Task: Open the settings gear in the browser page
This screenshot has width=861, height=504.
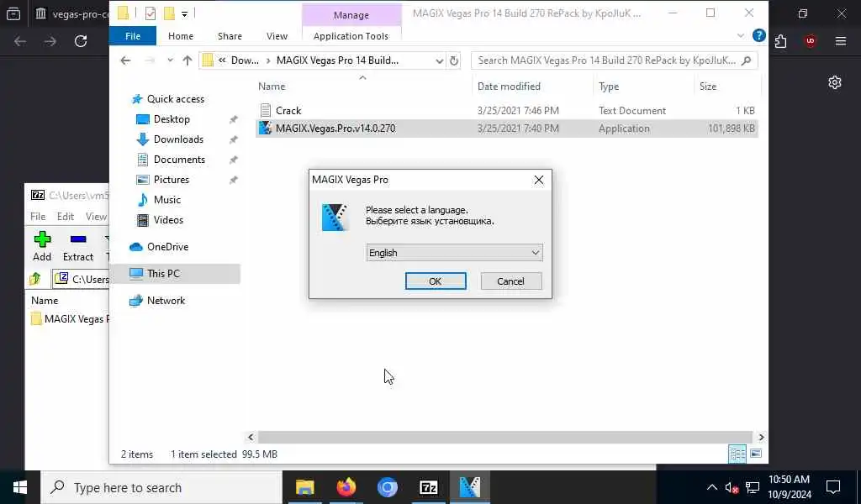Action: (835, 83)
